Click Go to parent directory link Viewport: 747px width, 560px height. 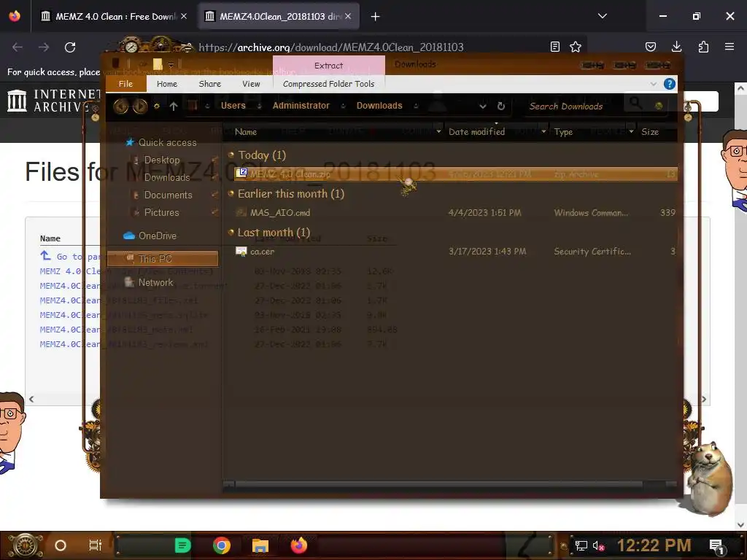tap(71, 256)
